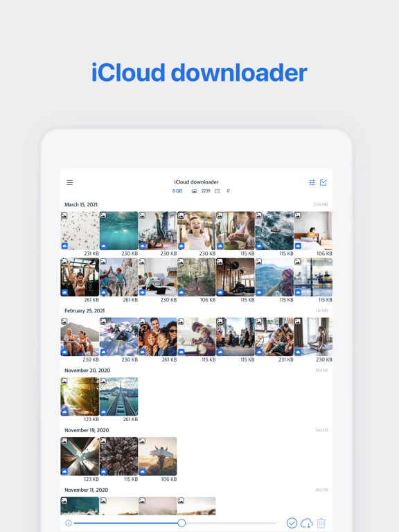
Task: Tap the cloud download icon
Action: pyautogui.click(x=307, y=523)
